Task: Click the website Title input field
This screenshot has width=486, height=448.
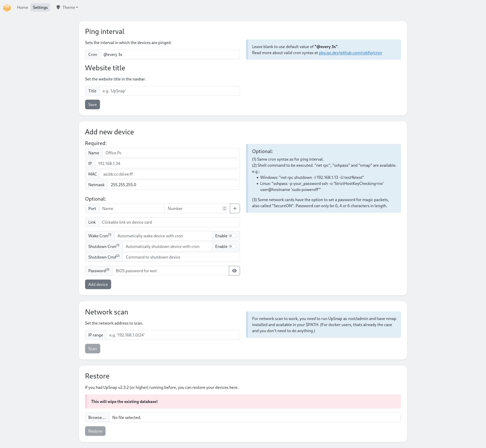Action: click(170, 91)
